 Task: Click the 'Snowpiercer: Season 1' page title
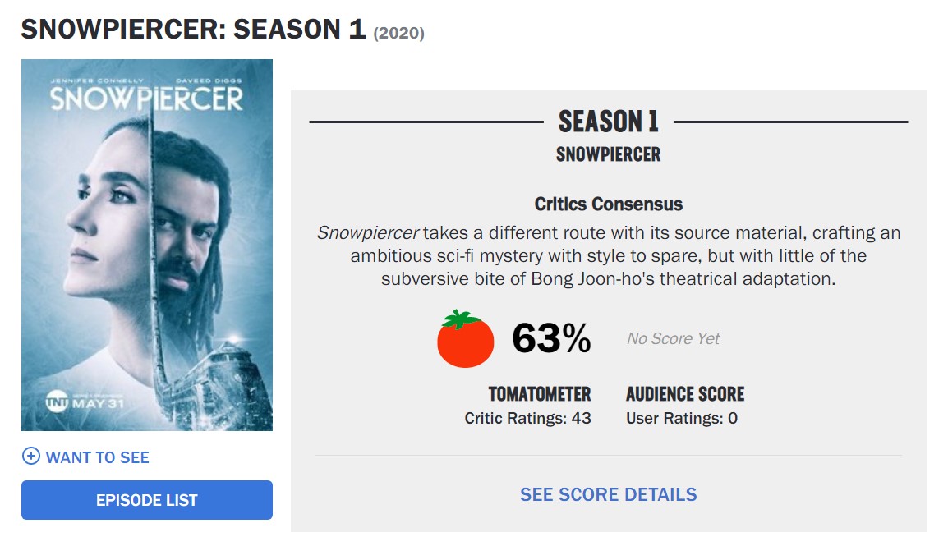pyautogui.click(x=192, y=30)
